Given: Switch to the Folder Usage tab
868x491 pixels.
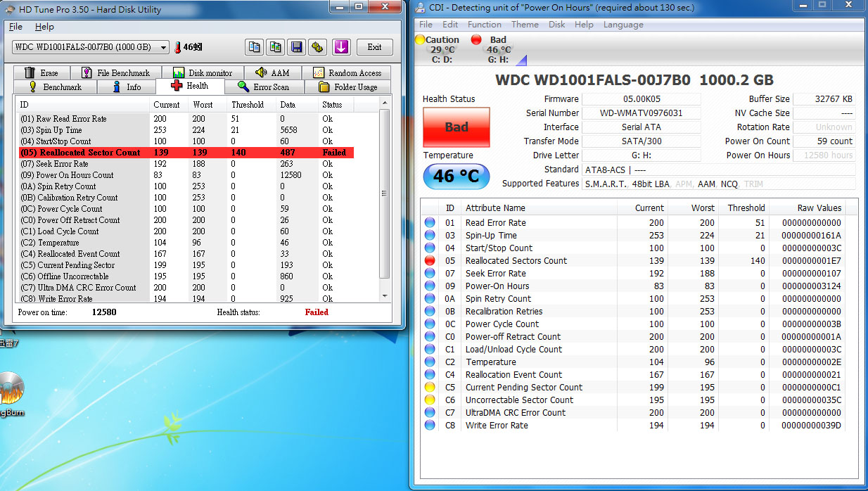Looking at the screenshot, I should 347,87.
